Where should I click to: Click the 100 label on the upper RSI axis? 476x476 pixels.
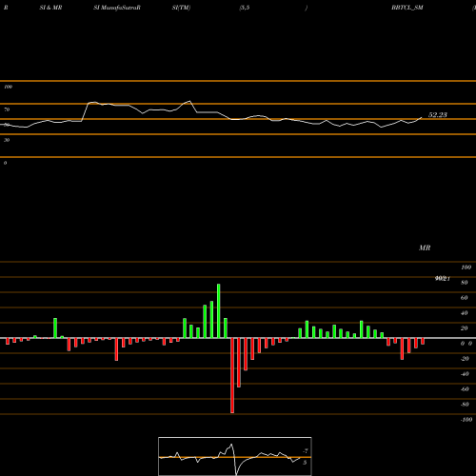click(8, 87)
